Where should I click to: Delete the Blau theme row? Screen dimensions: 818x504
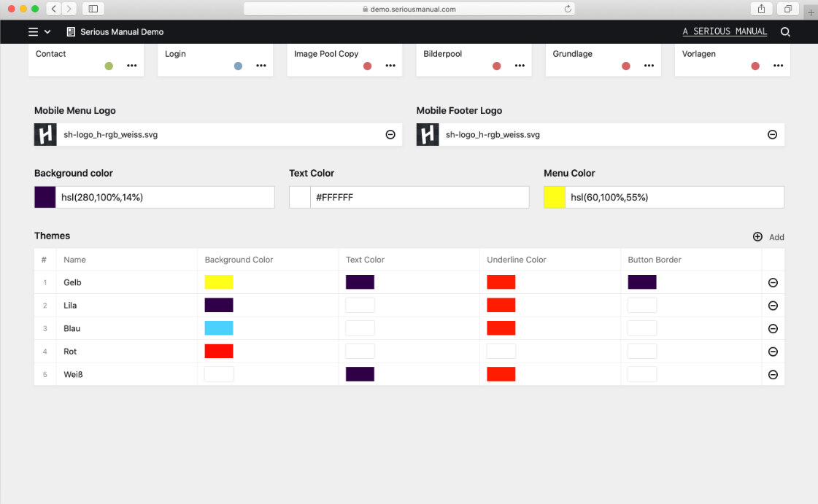click(x=773, y=328)
